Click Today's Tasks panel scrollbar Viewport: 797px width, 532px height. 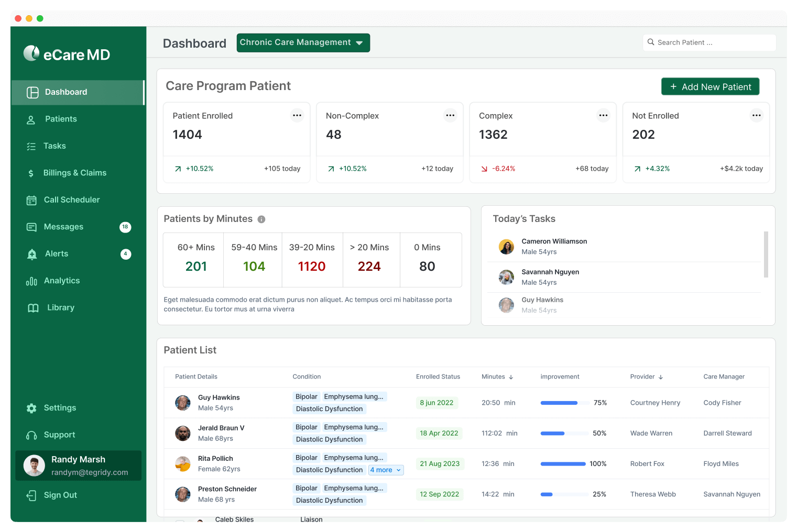766,254
